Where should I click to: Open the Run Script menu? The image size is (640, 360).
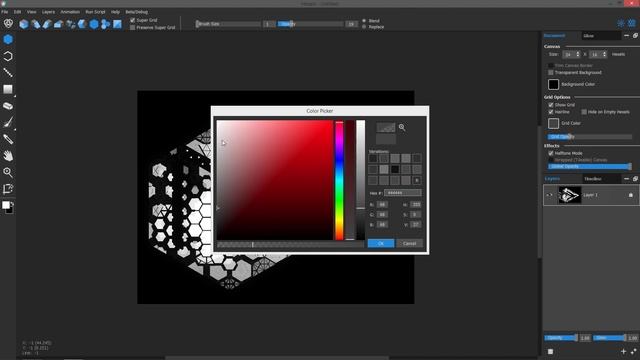coord(95,12)
